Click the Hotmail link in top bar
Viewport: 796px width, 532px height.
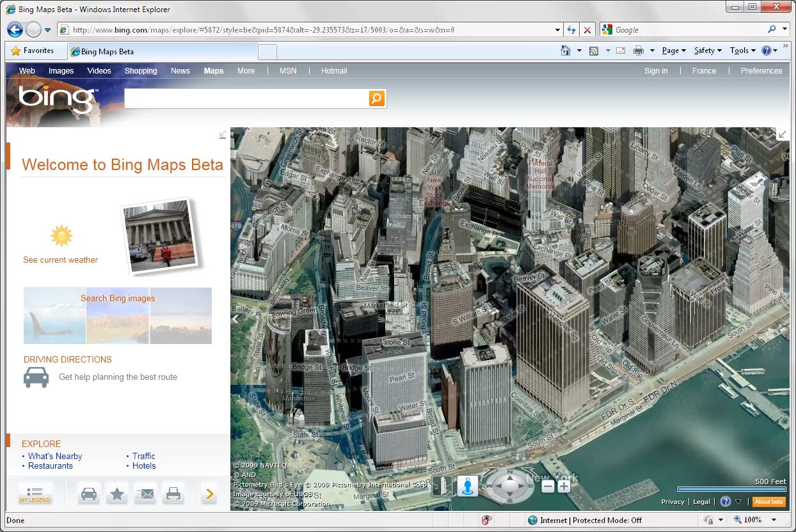point(334,71)
